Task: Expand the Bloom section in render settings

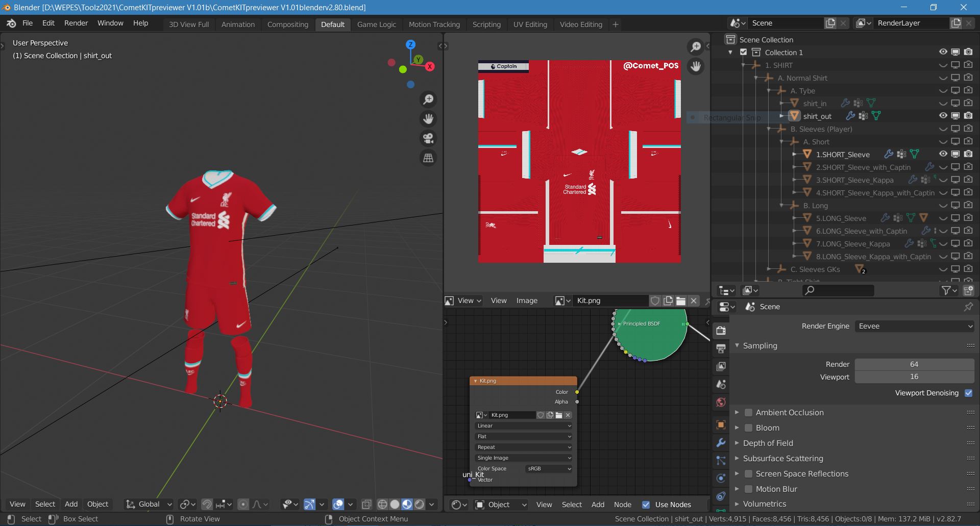Action: [737, 428]
